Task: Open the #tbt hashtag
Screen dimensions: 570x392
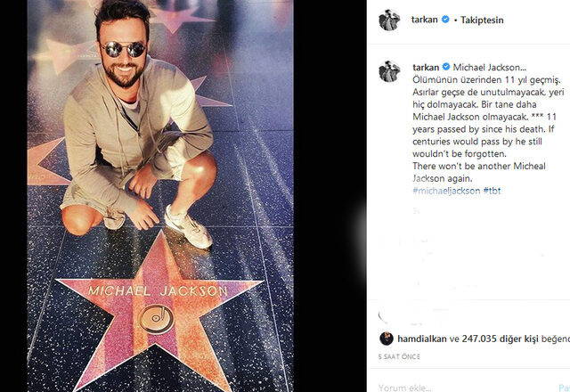Action: (x=490, y=192)
